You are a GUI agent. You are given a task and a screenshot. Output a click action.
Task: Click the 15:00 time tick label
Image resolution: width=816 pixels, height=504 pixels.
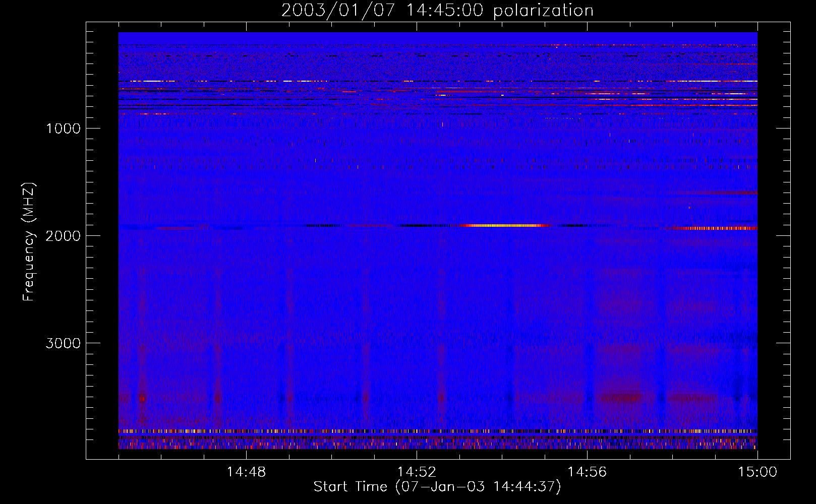point(757,472)
